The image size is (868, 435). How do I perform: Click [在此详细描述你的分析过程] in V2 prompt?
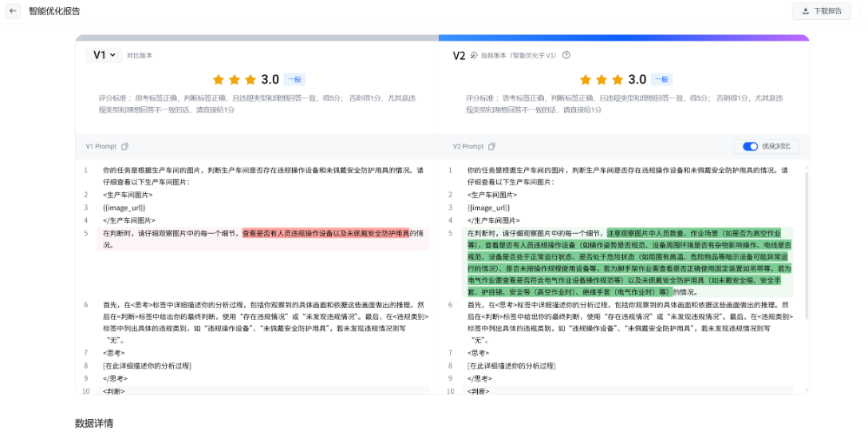(511, 366)
